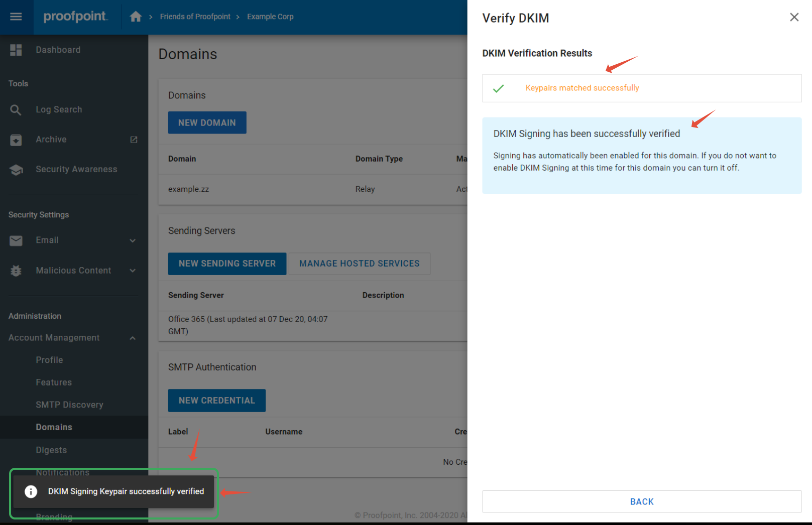
Task: Click the info icon on the DKIM toast
Action: (x=31, y=491)
